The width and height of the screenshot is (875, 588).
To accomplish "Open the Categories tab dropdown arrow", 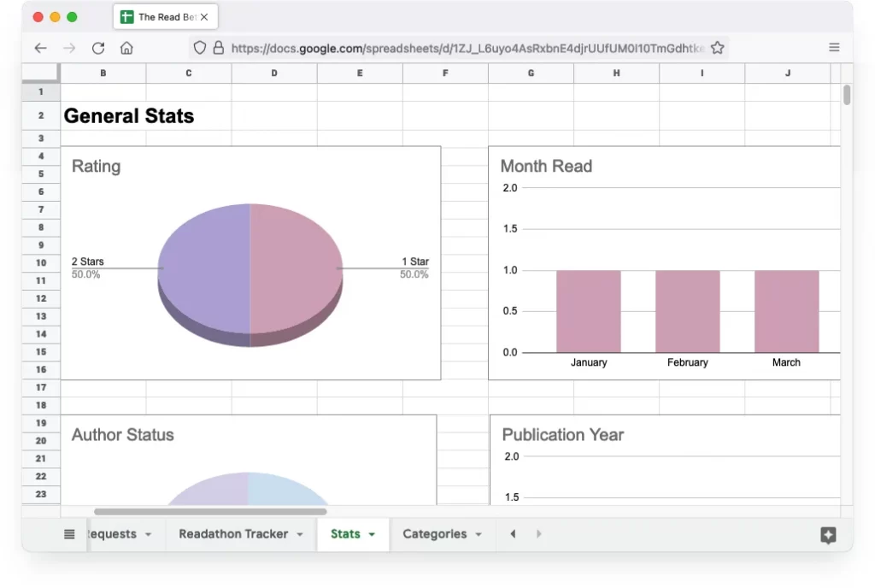I will pyautogui.click(x=479, y=534).
